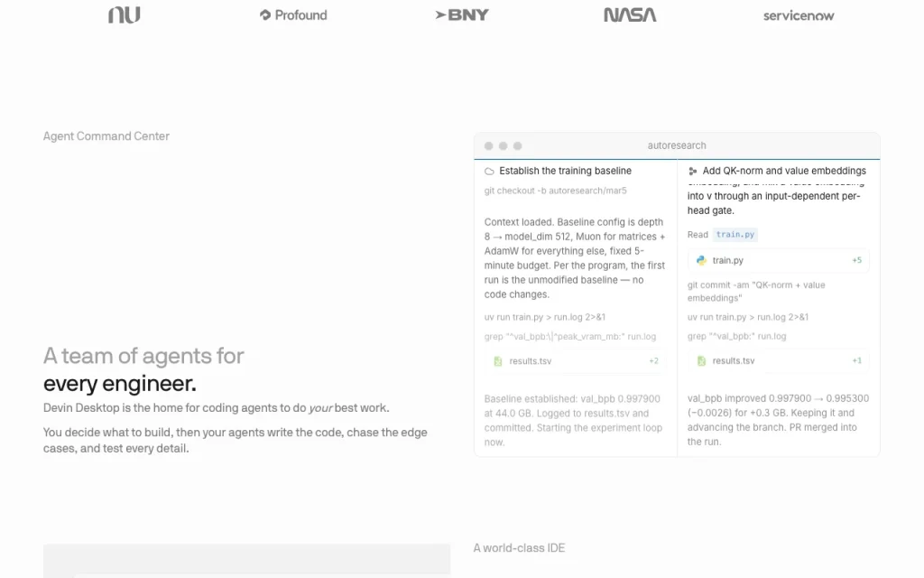
Task: Select the Establish the training baseline panel header
Action: click(x=565, y=171)
